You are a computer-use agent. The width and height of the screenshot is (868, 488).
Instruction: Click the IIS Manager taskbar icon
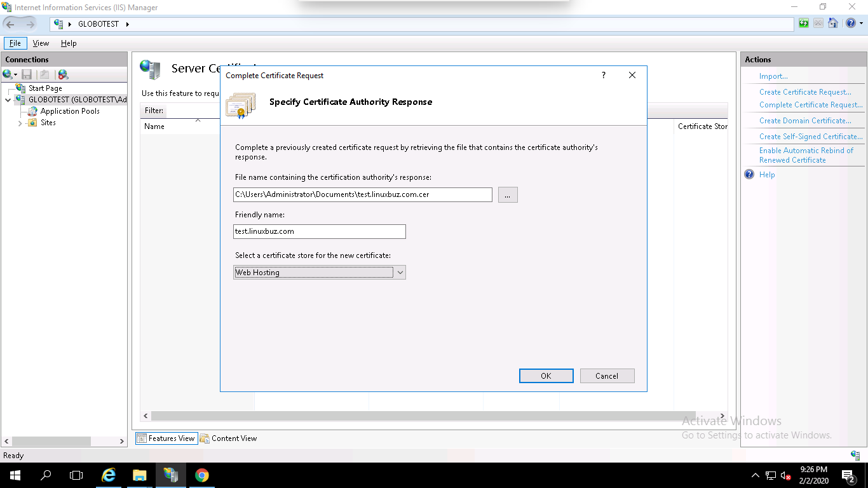pos(171,475)
